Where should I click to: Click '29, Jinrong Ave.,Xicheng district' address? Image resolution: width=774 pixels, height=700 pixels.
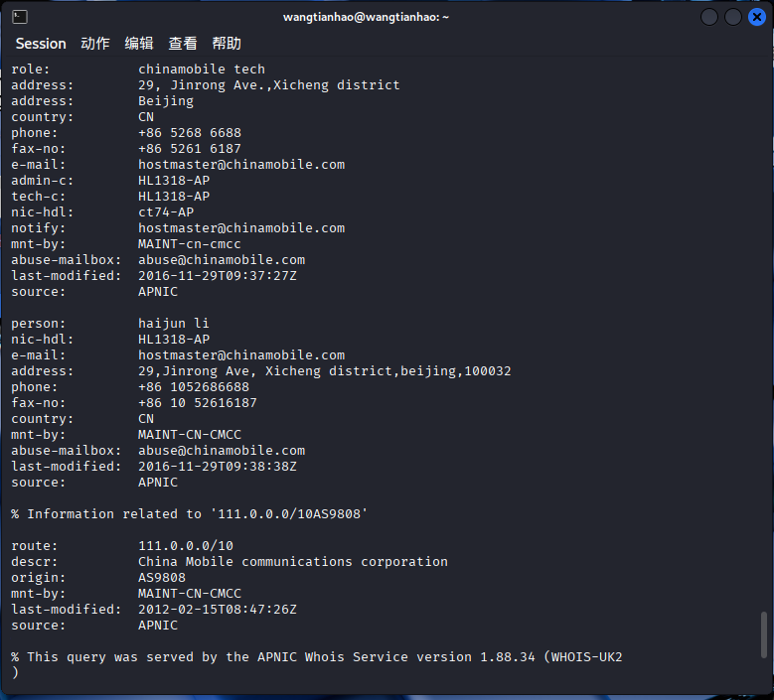click(x=268, y=84)
